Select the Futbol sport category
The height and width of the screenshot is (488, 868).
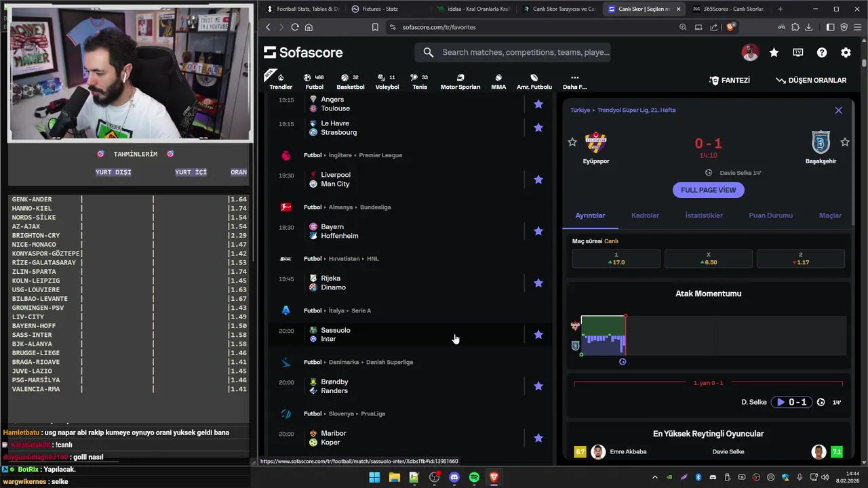click(x=314, y=81)
